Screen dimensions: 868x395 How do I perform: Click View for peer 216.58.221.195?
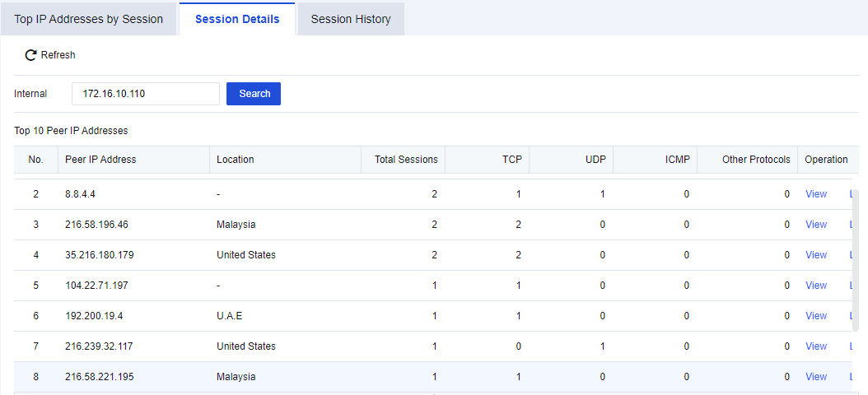815,377
